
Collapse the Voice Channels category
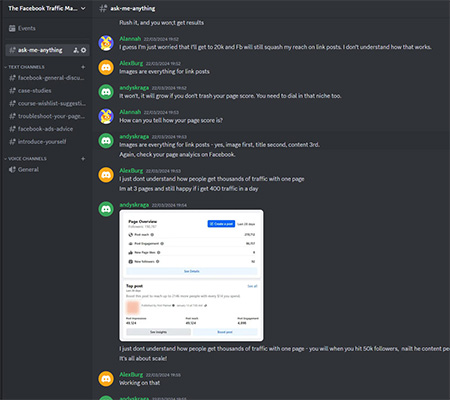tap(25, 159)
